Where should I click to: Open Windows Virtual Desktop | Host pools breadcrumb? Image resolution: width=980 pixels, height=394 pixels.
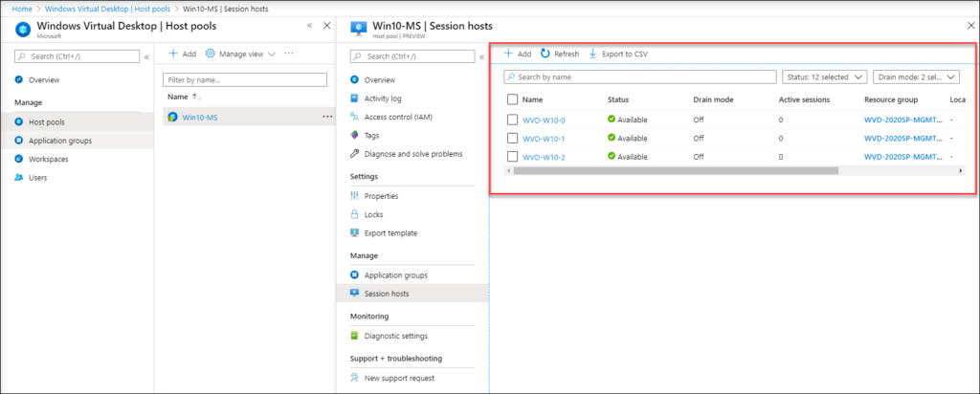[x=107, y=10]
